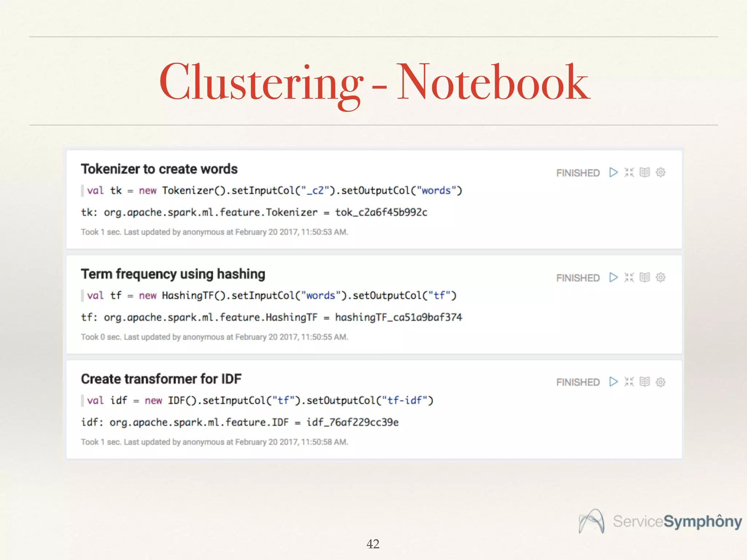
Task: Open settings gear for IDF paragraph
Action: pyautogui.click(x=661, y=382)
